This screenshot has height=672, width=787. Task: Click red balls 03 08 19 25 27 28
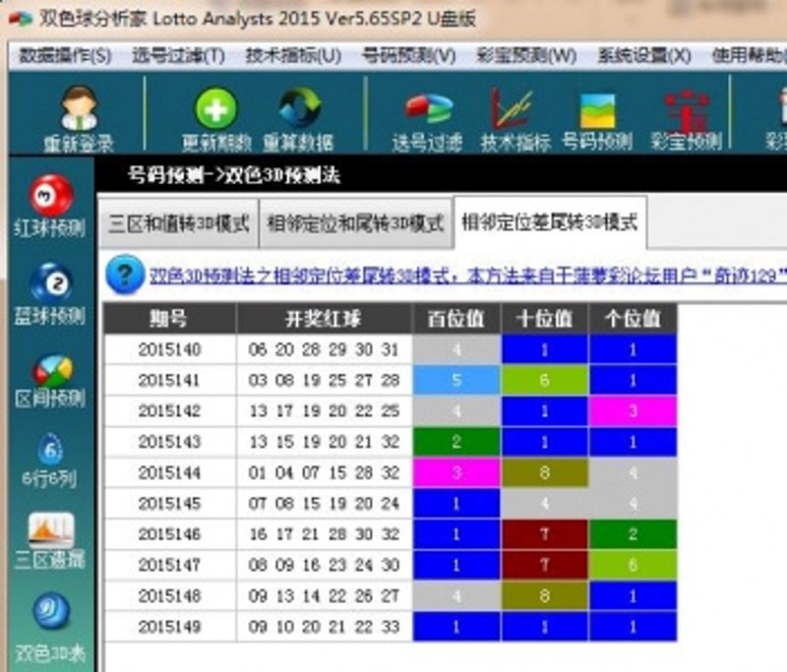(x=324, y=380)
